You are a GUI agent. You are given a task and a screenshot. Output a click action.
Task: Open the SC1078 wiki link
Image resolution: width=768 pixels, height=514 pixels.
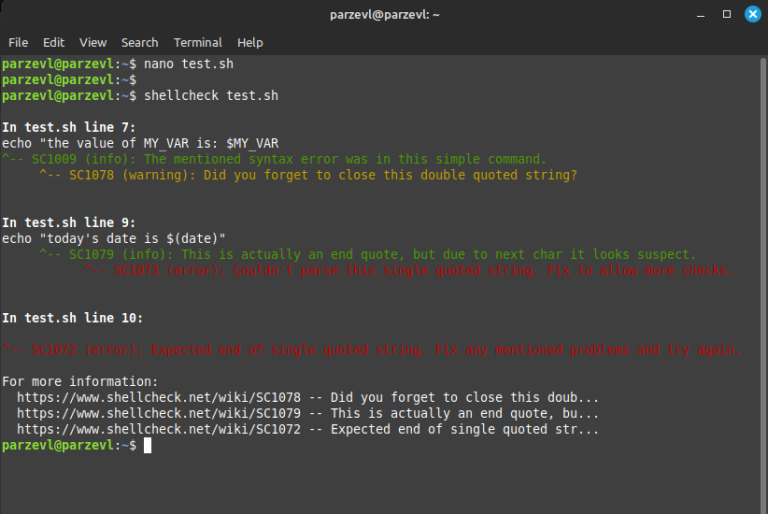click(x=159, y=397)
